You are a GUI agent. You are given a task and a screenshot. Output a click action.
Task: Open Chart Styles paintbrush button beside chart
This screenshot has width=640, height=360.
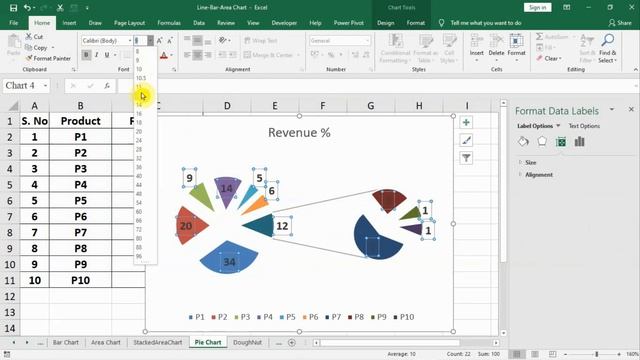(466, 140)
